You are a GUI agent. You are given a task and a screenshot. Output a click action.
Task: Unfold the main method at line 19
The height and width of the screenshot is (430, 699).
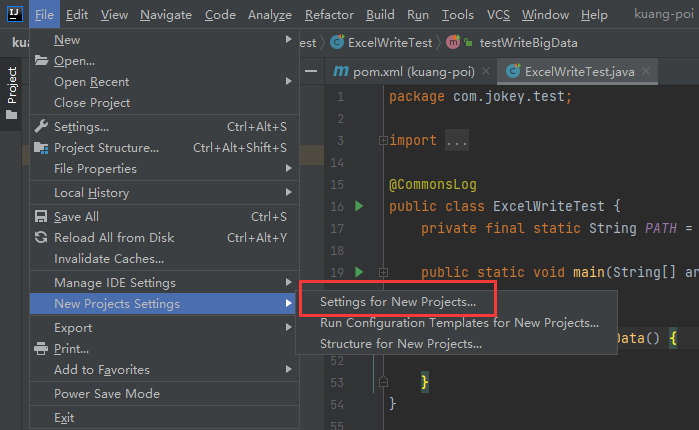(383, 272)
